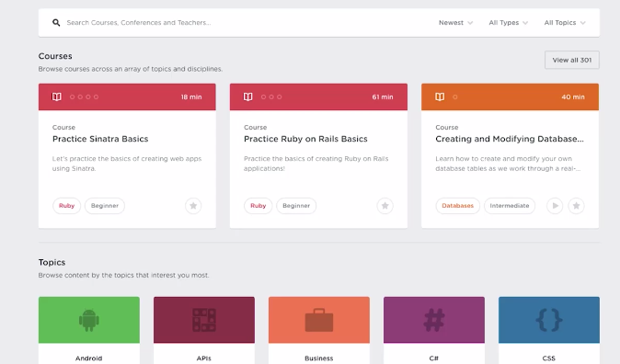This screenshot has width=620, height=364.
Task: Bookmark Practice Ruby on Rails Basics with star
Action: (385, 206)
